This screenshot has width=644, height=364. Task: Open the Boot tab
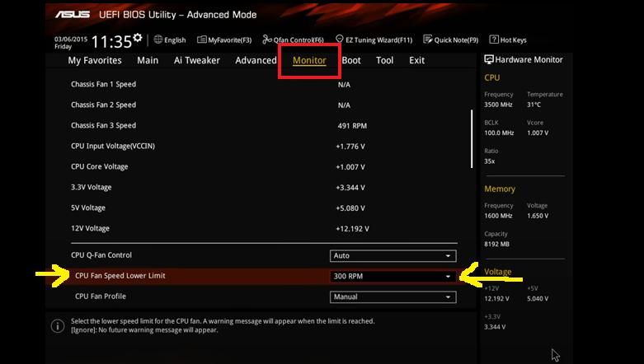[x=351, y=60]
